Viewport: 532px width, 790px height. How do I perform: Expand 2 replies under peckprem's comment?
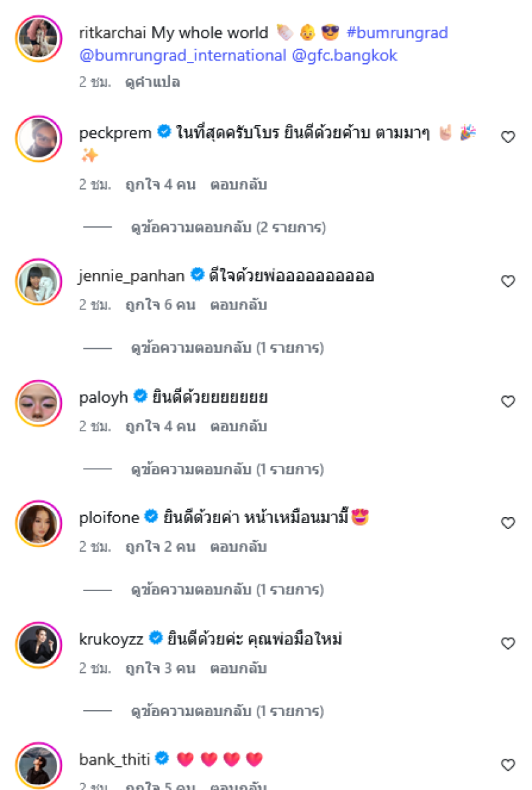click(x=228, y=228)
